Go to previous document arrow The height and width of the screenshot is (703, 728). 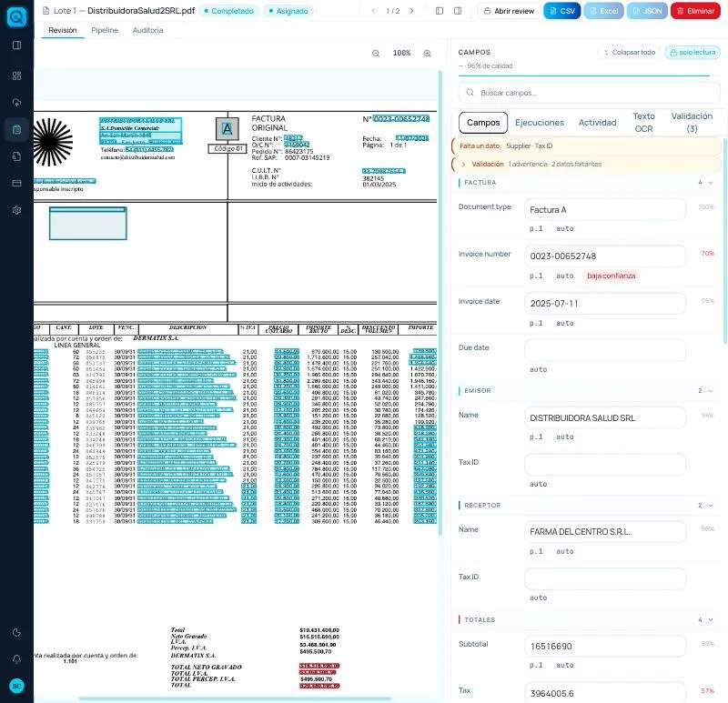(373, 11)
